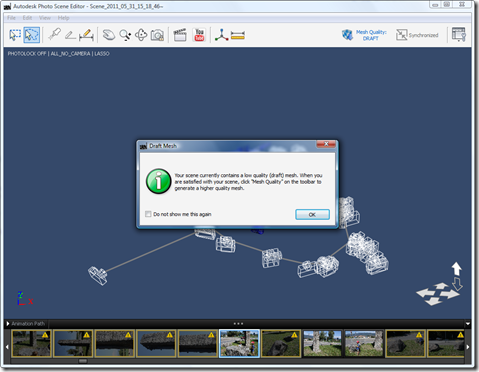Select the lasso selection tool

(x=32, y=35)
